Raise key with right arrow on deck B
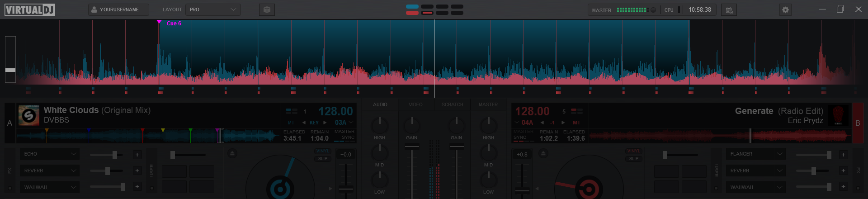 563,123
